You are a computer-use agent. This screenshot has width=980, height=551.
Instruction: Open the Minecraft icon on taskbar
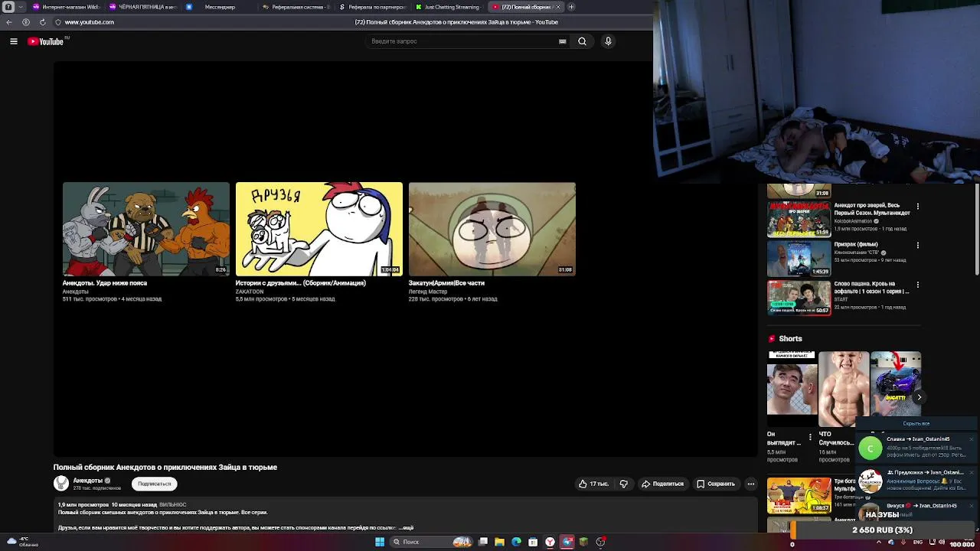point(583,542)
